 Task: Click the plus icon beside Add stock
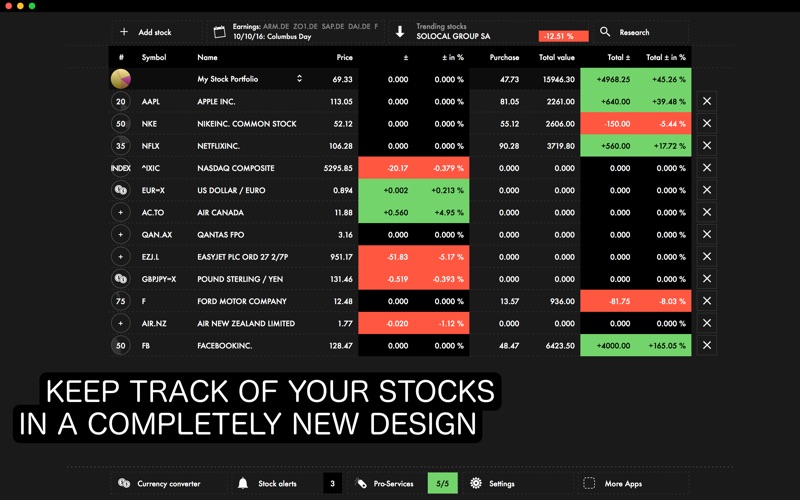124,32
